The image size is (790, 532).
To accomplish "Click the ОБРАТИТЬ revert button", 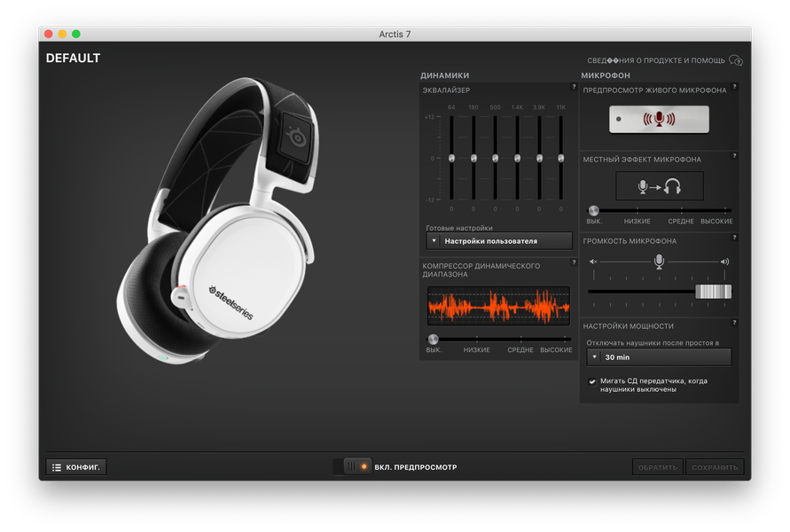I will [658, 467].
